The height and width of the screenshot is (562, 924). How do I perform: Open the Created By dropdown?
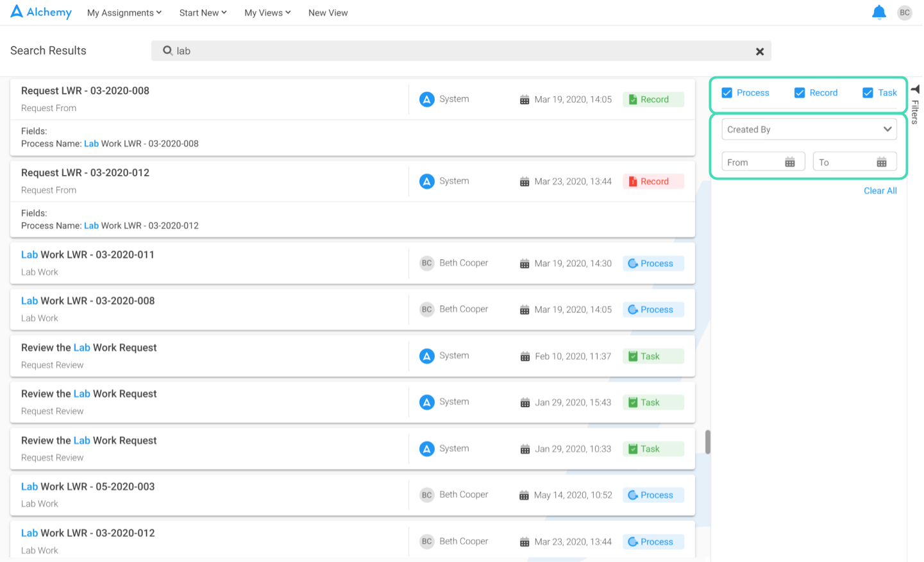click(x=809, y=129)
